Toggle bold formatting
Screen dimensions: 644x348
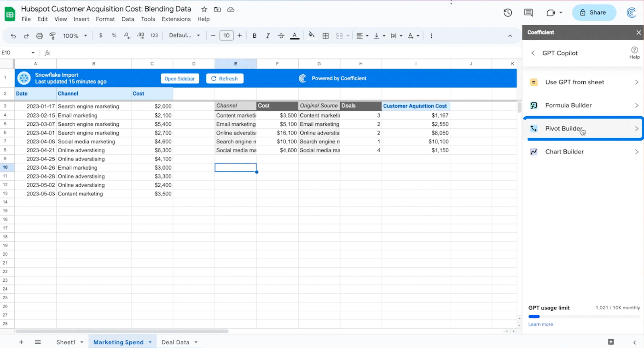coord(255,35)
